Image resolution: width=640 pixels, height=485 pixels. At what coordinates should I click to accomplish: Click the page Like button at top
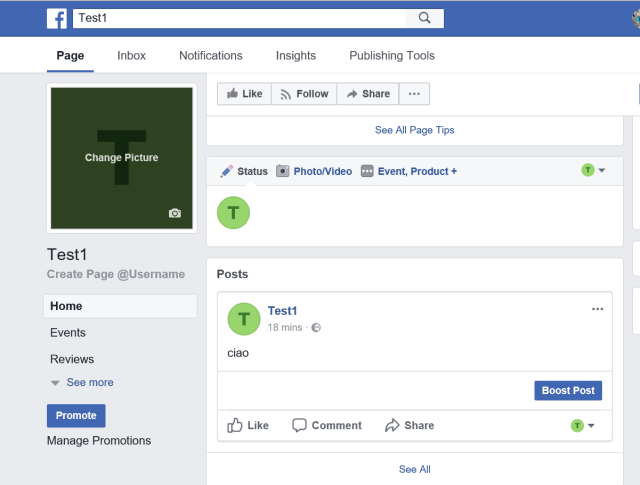pyautogui.click(x=244, y=94)
